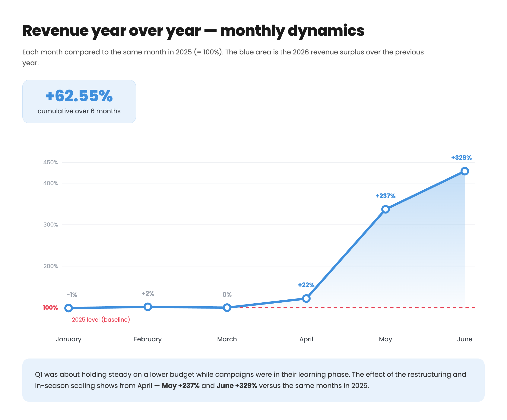Click the 200% y-axis label
The image size is (507, 420).
coord(51,266)
